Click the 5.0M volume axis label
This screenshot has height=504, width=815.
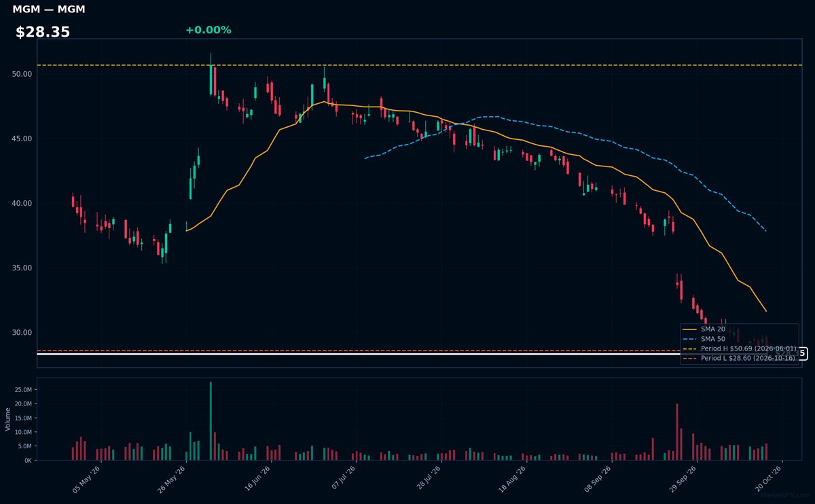point(24,446)
